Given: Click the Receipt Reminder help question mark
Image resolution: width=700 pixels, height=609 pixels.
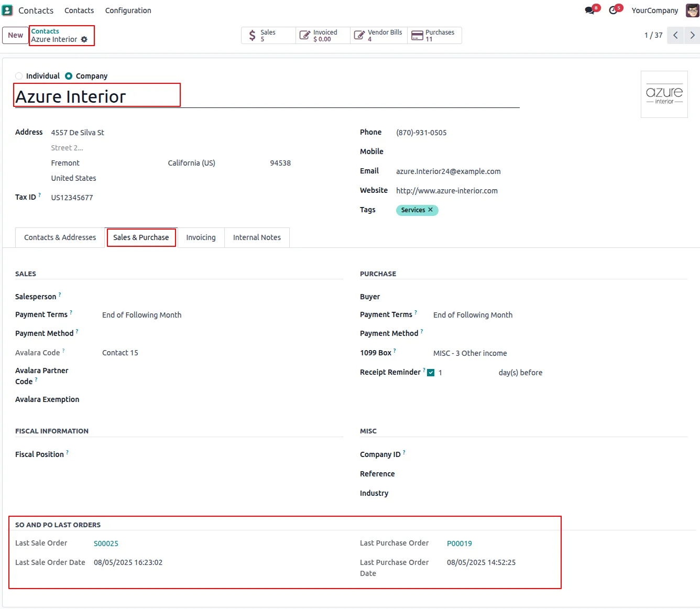Looking at the screenshot, I should 424,370.
